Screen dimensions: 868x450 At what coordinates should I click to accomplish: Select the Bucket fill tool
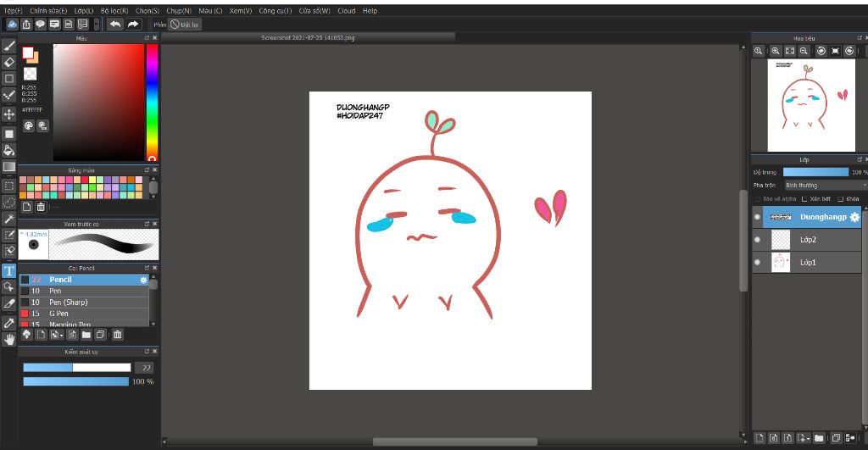coord(8,150)
